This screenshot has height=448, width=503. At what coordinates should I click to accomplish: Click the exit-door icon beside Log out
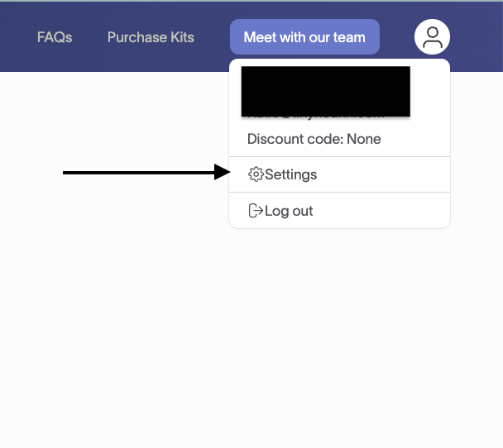coord(256,211)
